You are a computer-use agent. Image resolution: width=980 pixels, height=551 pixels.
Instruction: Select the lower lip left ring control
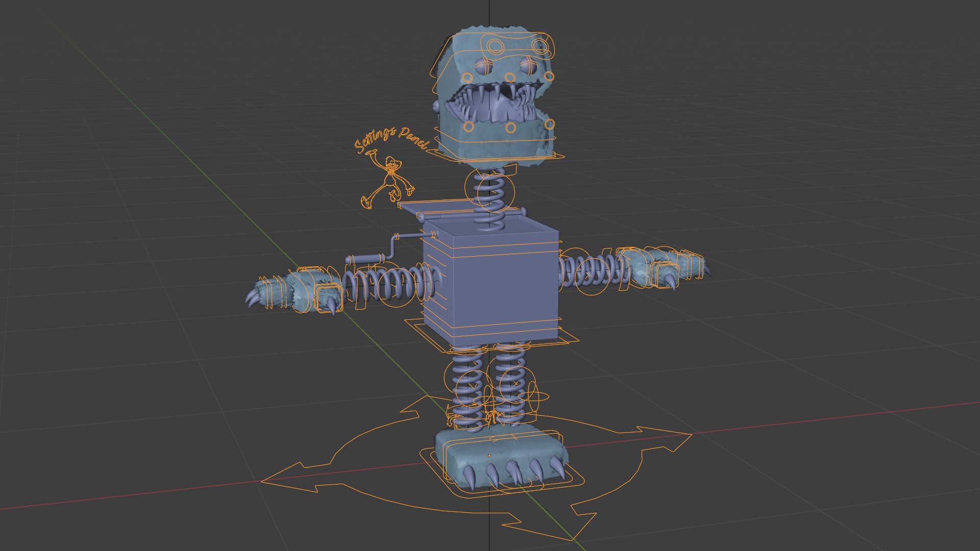pos(469,127)
